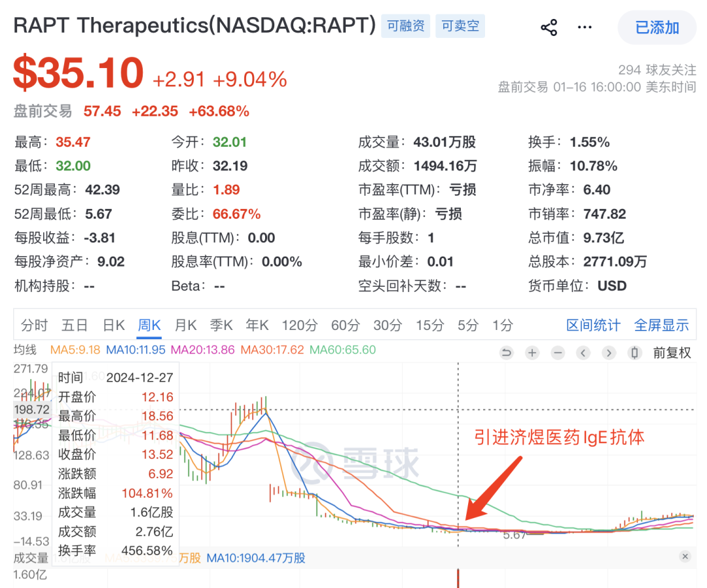Click the MA5:9.18 indicator
The height and width of the screenshot is (588, 707).
[x=75, y=350]
